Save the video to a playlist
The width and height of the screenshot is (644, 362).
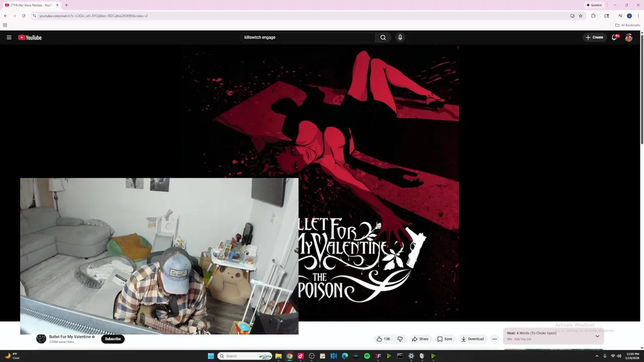[445, 339]
